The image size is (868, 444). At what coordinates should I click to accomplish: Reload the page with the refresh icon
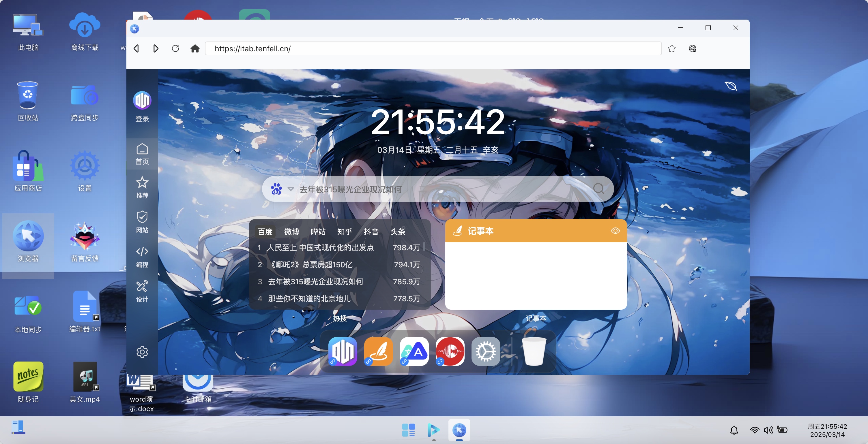click(x=175, y=48)
